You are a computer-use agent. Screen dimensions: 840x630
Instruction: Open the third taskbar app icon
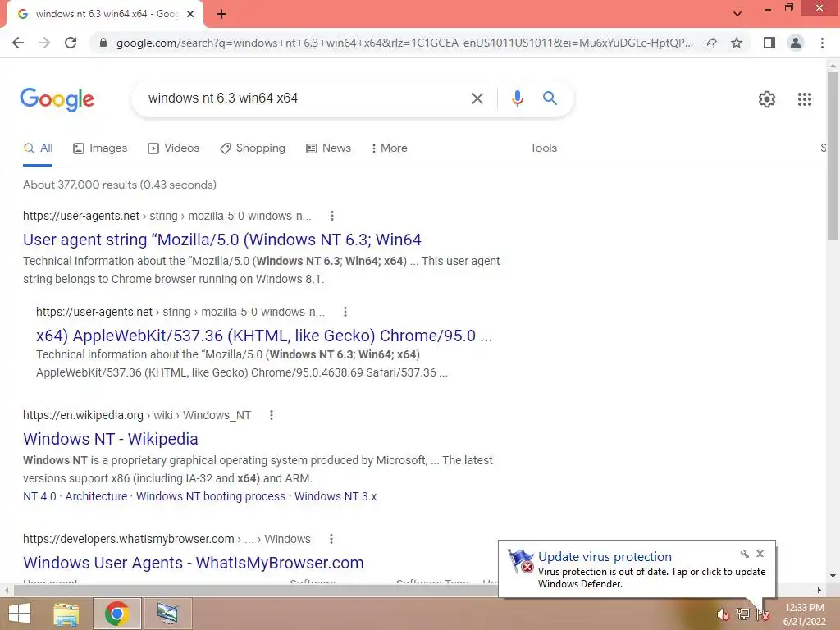point(167,614)
